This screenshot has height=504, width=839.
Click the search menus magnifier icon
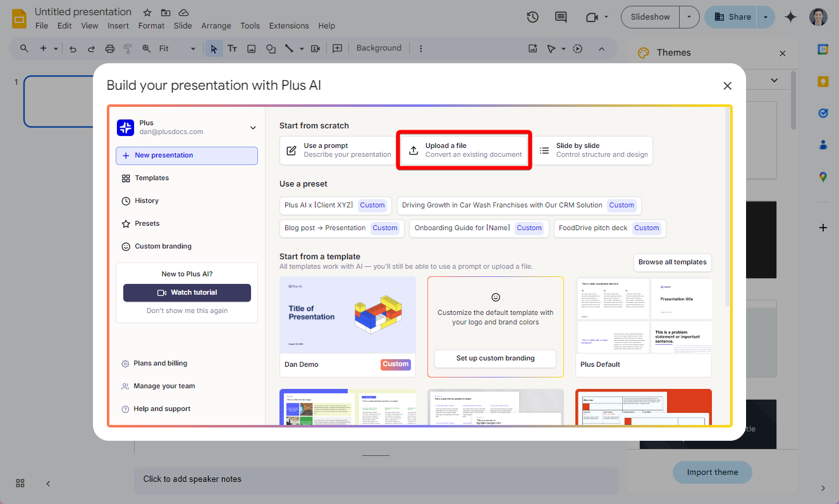point(24,48)
